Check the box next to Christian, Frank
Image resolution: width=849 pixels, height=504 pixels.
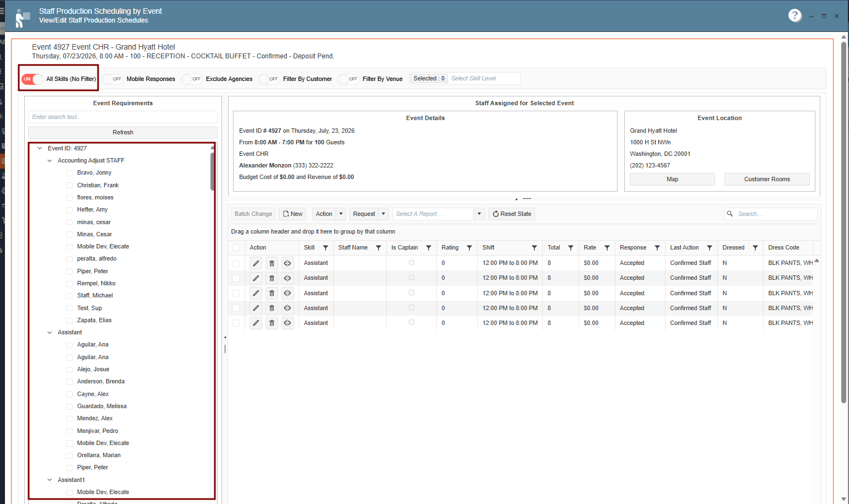coord(69,186)
